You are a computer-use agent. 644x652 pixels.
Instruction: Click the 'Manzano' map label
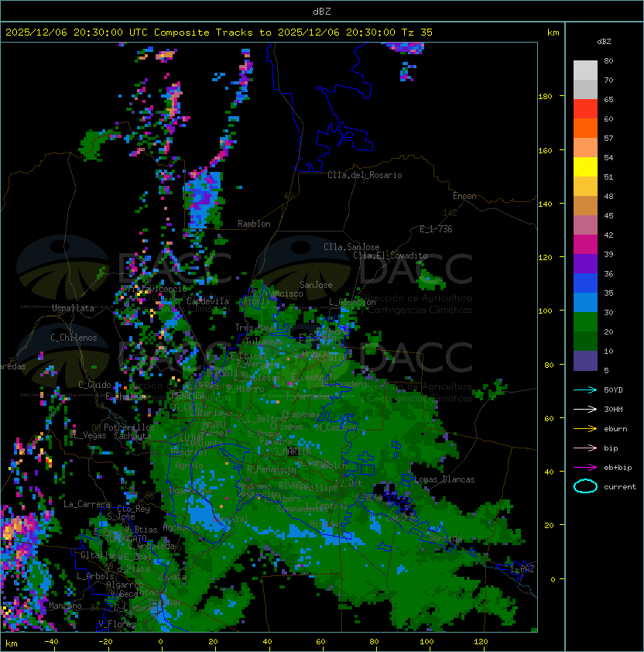tap(65, 606)
